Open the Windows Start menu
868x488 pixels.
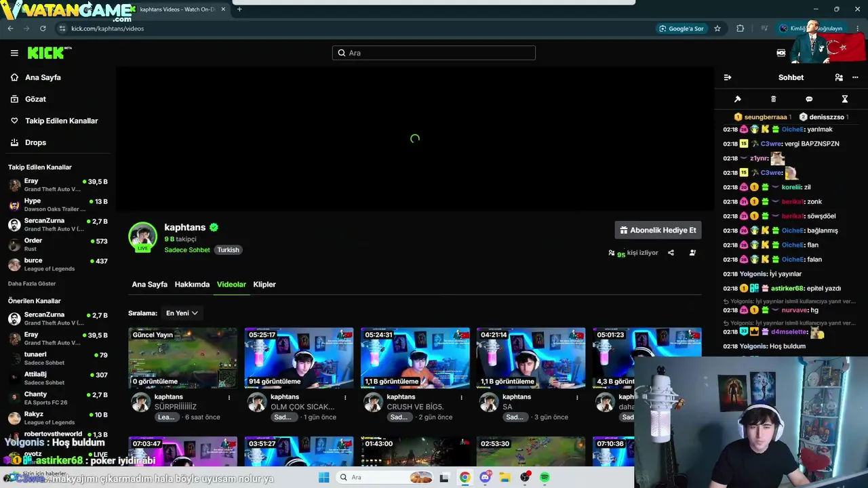tap(324, 477)
